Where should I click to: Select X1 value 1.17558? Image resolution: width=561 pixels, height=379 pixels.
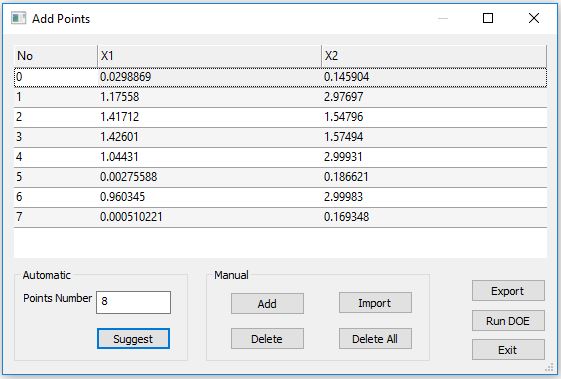[119, 97]
